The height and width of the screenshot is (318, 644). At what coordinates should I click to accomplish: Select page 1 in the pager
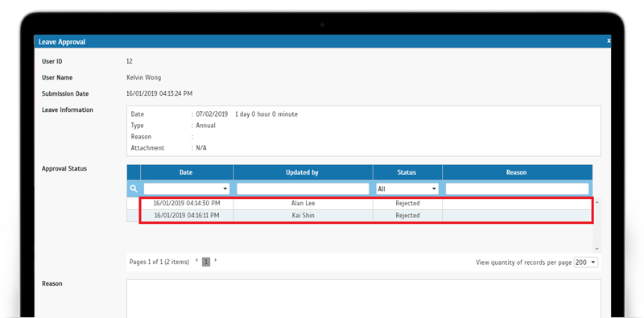point(206,262)
